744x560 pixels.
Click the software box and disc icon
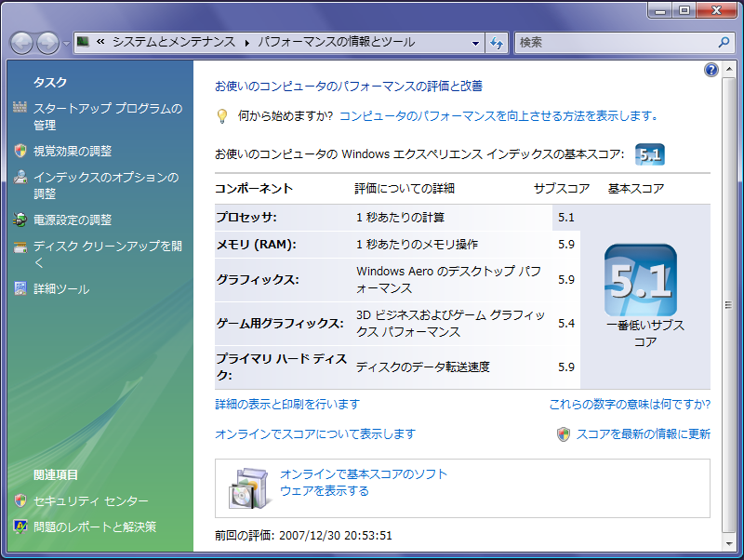coord(248,488)
